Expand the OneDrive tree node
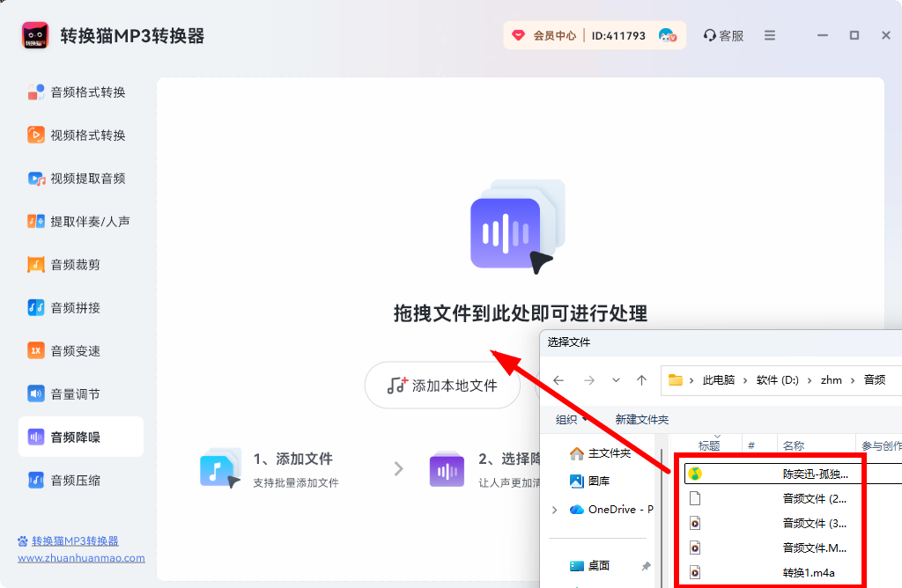The image size is (902, 588). click(555, 510)
